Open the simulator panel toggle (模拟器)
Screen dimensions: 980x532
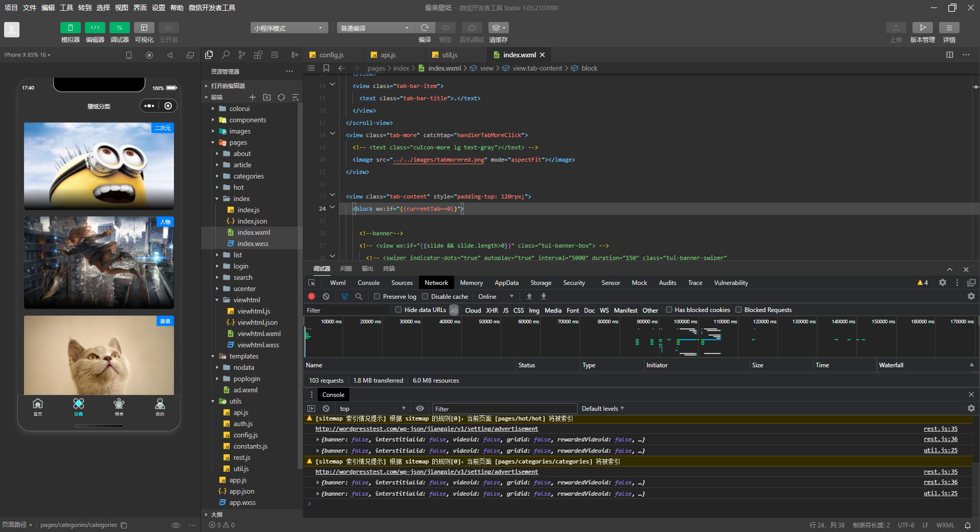[70, 28]
